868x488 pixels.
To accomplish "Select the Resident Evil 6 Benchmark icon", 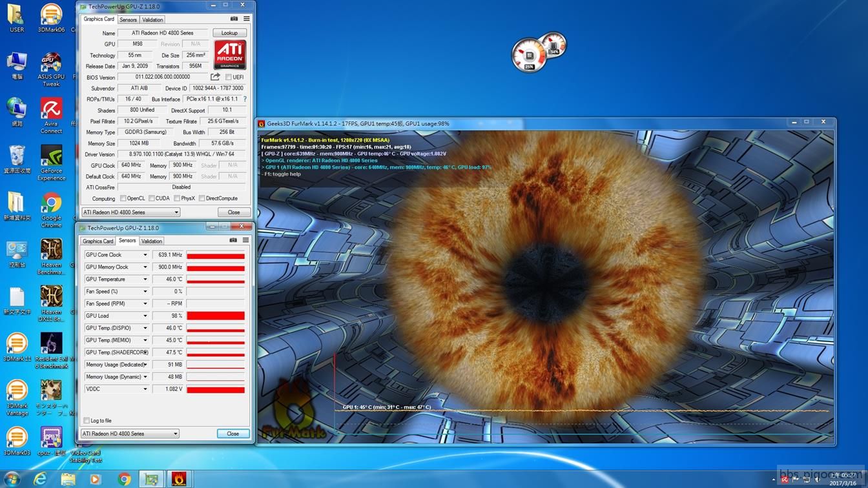I will click(51, 351).
